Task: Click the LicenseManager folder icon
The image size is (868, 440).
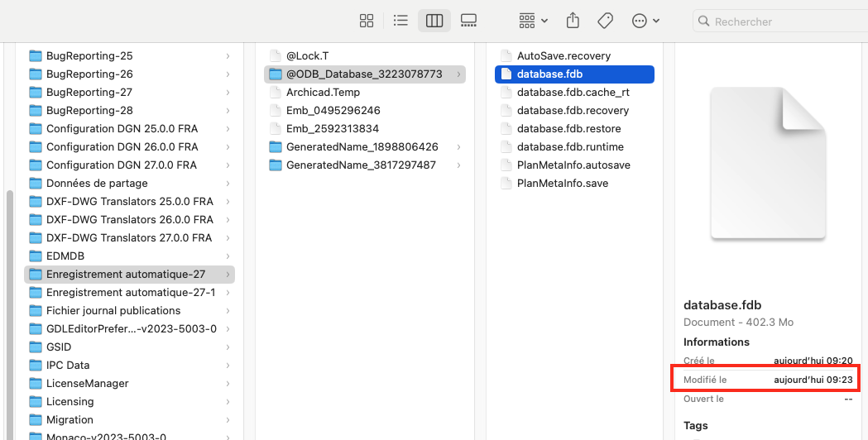Action: click(x=36, y=384)
